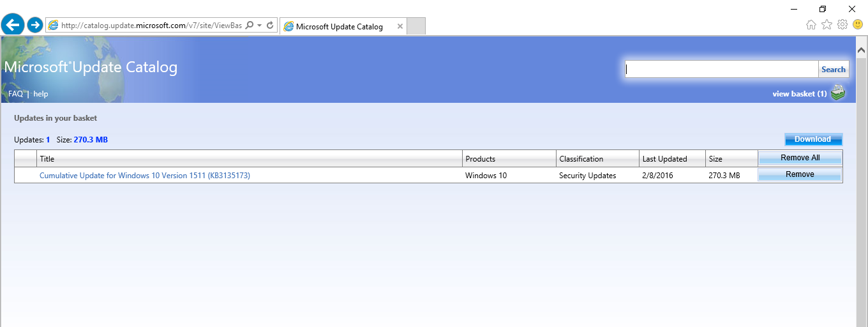Screen dimensions: 868x327
Task: Close the browser window
Action: point(852,9)
